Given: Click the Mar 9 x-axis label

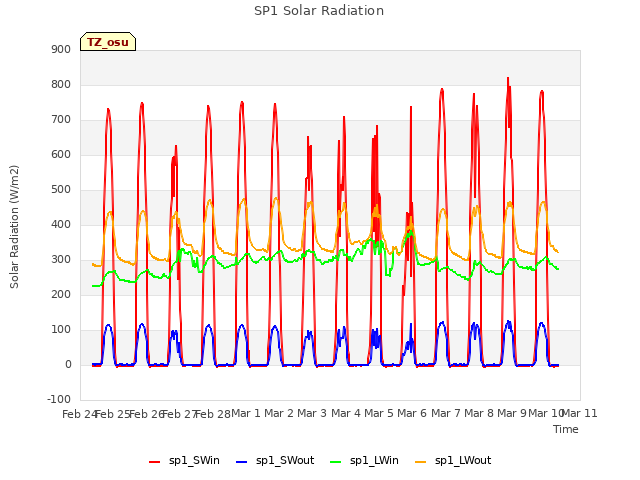Looking at the screenshot, I should (x=512, y=413).
